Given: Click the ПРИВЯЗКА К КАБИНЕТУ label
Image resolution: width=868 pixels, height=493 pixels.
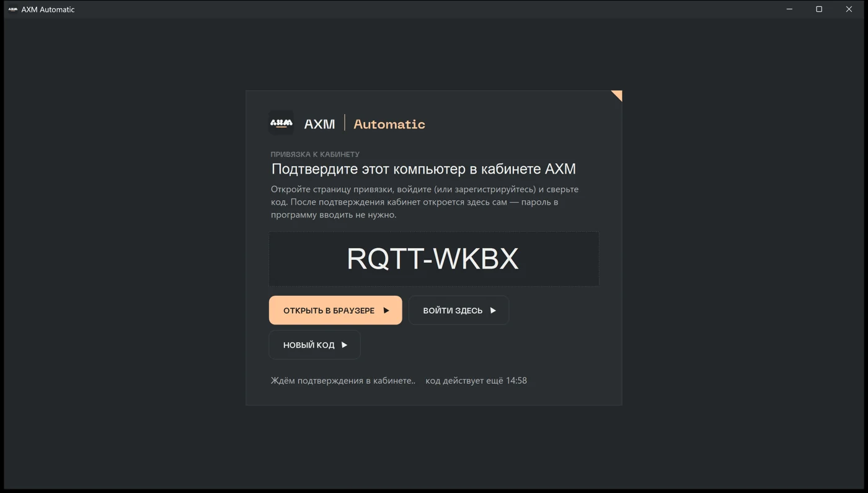Looking at the screenshot, I should pyautogui.click(x=315, y=154).
